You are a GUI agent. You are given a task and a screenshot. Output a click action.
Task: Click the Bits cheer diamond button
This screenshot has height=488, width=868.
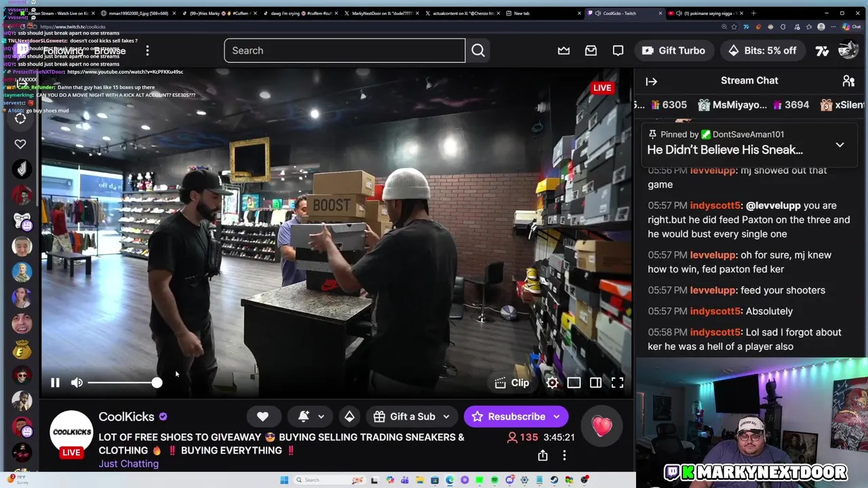tap(349, 417)
